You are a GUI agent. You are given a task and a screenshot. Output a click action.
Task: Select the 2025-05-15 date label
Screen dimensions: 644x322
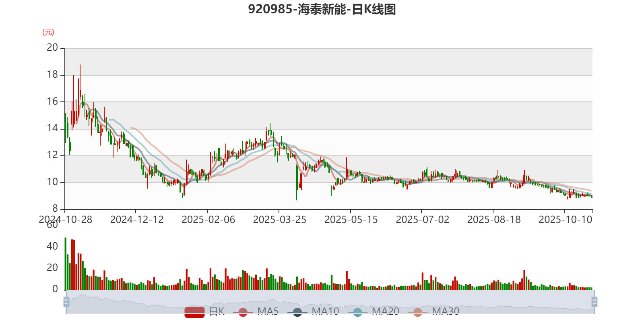(x=351, y=220)
